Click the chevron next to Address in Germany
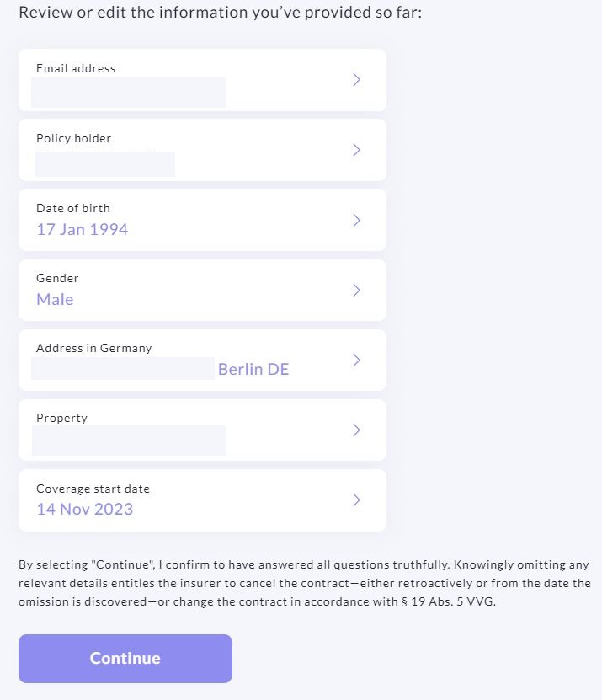The width and height of the screenshot is (602, 700). 355,360
